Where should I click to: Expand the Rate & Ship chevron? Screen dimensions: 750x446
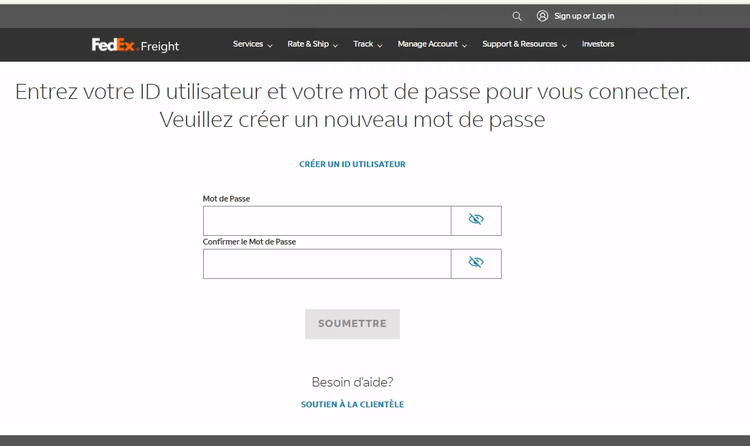point(335,45)
